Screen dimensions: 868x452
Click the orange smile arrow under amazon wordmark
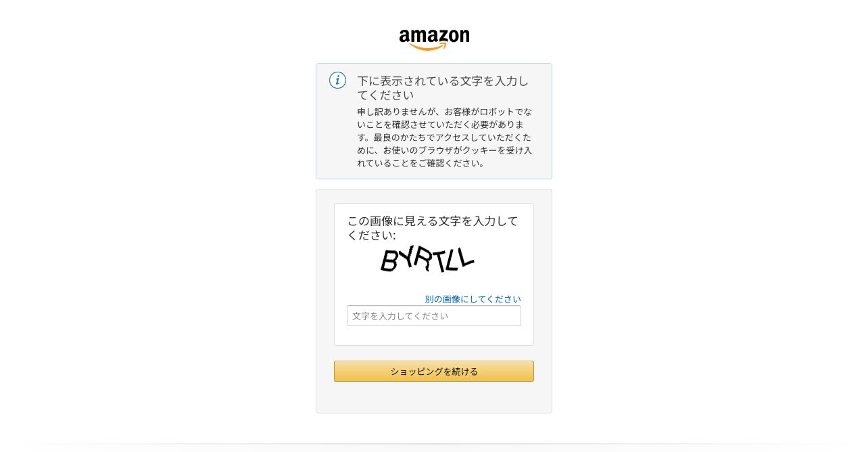coord(429,47)
